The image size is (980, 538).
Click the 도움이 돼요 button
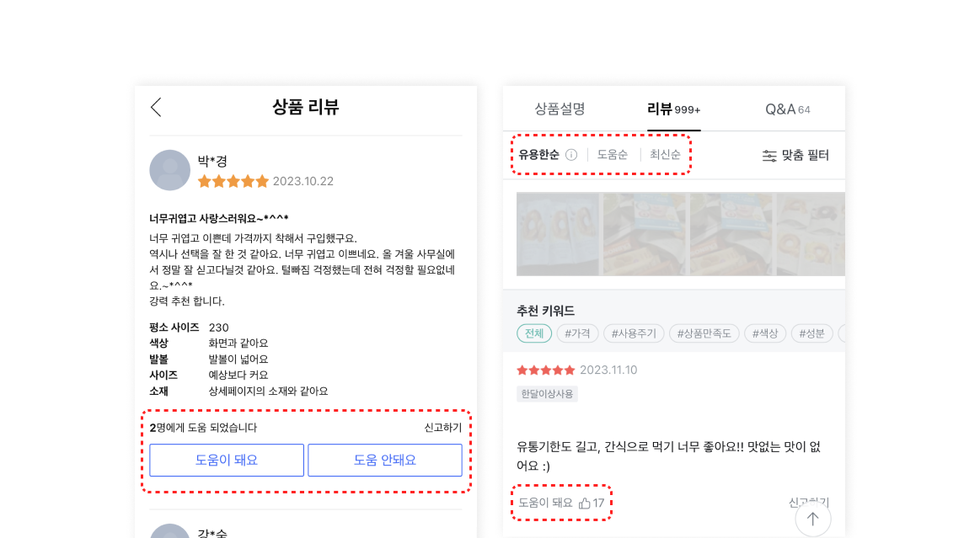(x=227, y=460)
